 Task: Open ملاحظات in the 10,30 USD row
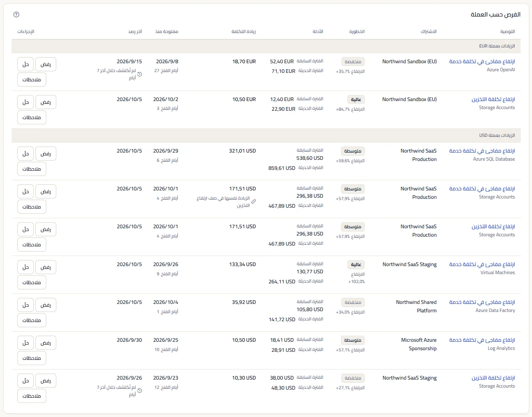tap(32, 396)
